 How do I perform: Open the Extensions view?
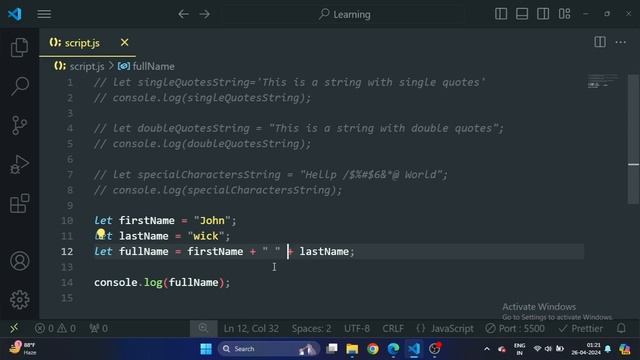click(x=19, y=203)
